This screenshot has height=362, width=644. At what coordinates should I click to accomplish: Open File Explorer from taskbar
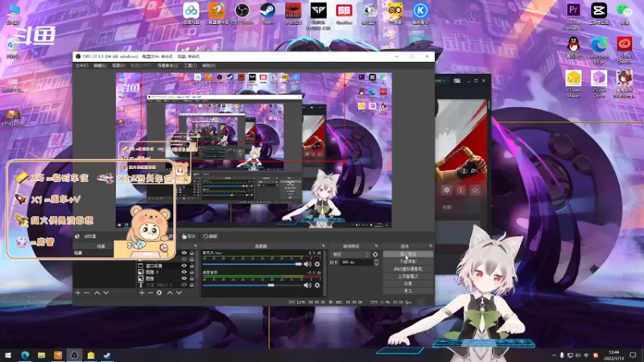tap(42, 355)
